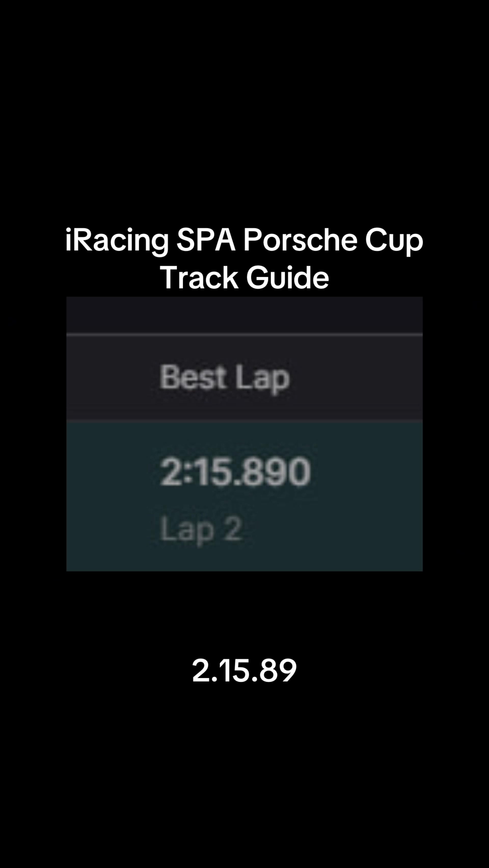Click the empty area right of Best Lap
Screen dimensions: 489x868
click(x=356, y=378)
